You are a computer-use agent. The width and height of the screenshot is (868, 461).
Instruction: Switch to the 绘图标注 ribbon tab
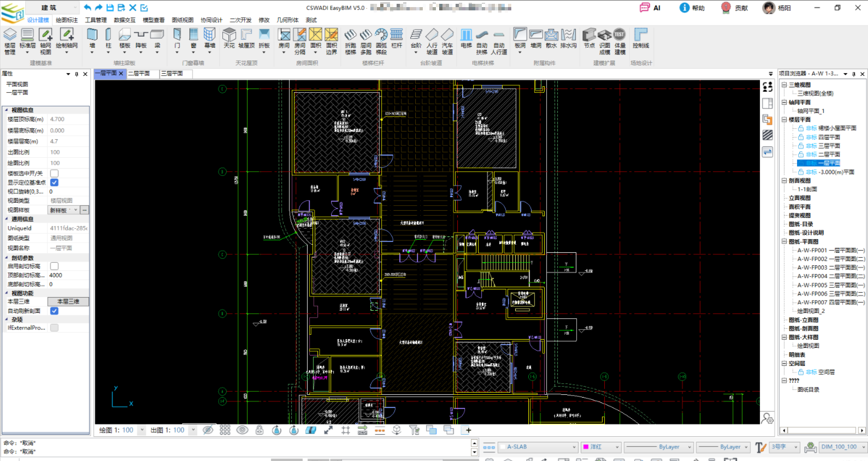click(67, 20)
